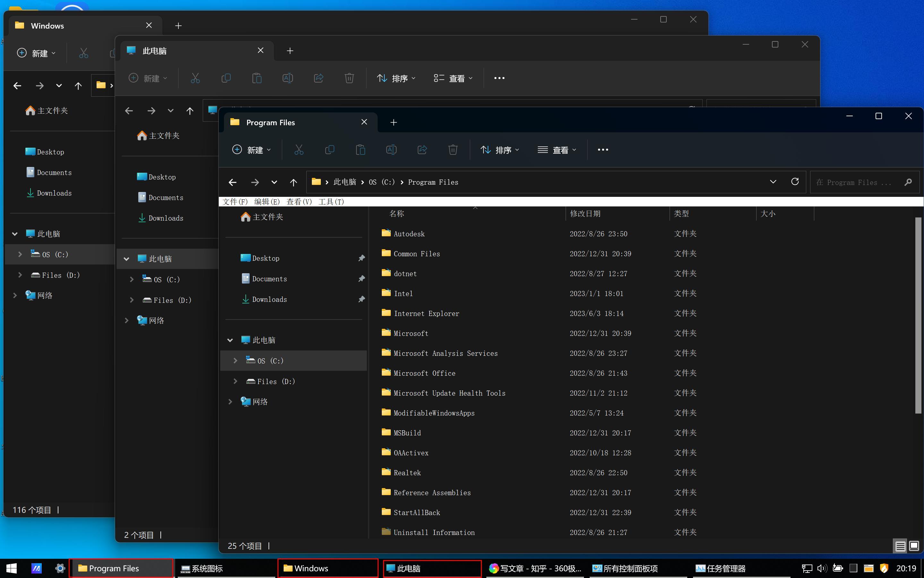Open the 查看 view dropdown in Program Files
This screenshot has height=578, width=924.
point(557,150)
